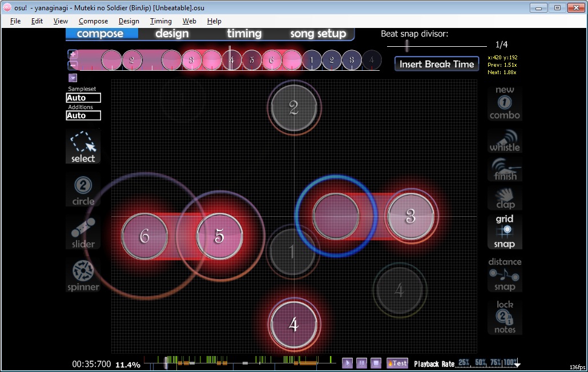Toggle the finish hitsound

[505, 169]
